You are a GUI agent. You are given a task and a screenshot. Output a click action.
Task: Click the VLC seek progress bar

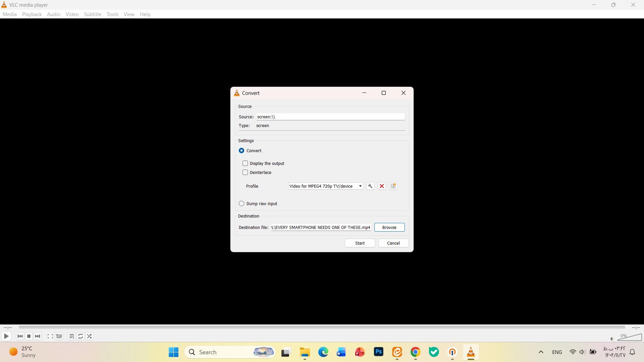322,327
